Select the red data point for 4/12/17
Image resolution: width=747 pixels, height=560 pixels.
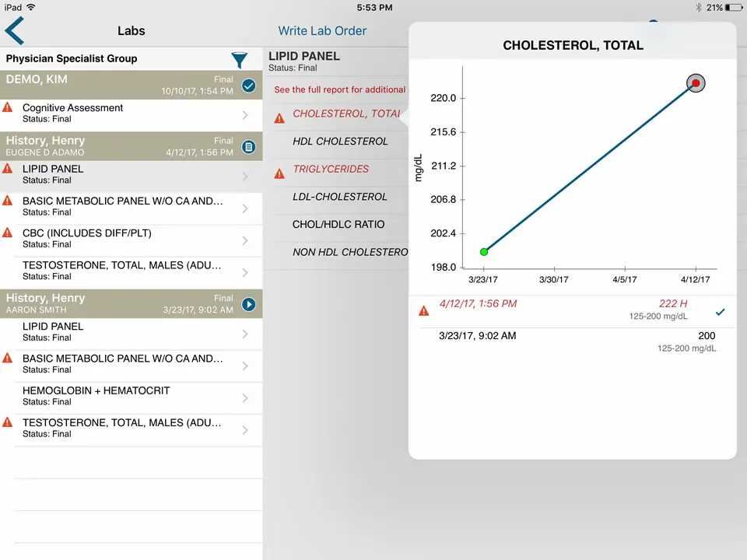pyautogui.click(x=695, y=82)
